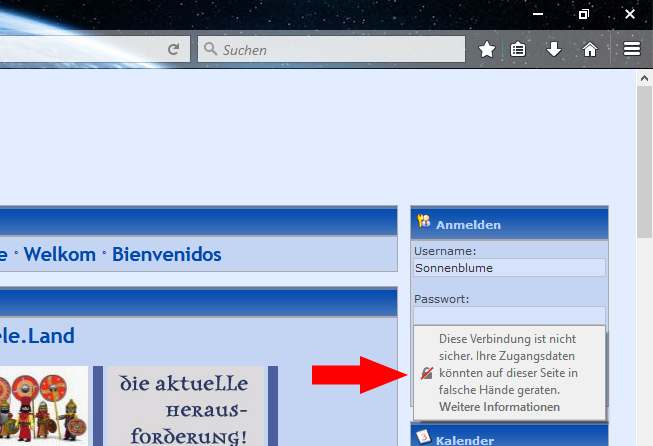Click the Username field containing Sonnenblume
Screen dimensions: 653x446
[509, 267]
